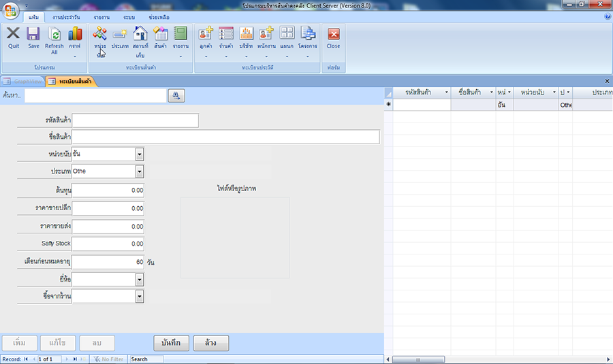Open the ประเภท Othe combo box
The image size is (613, 364).
[x=139, y=171]
